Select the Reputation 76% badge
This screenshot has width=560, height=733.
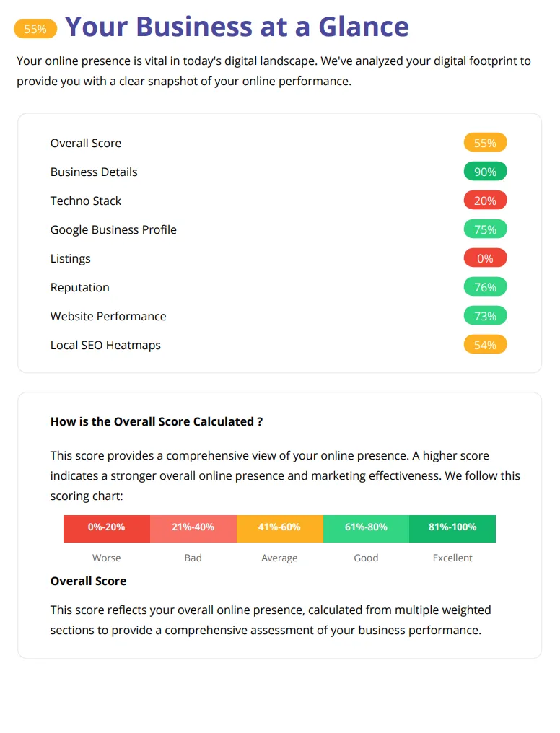[485, 287]
